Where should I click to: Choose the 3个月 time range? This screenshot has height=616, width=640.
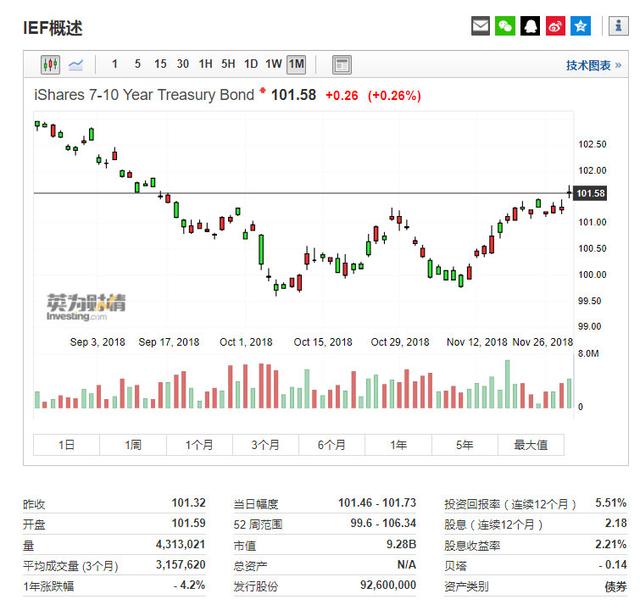(265, 445)
